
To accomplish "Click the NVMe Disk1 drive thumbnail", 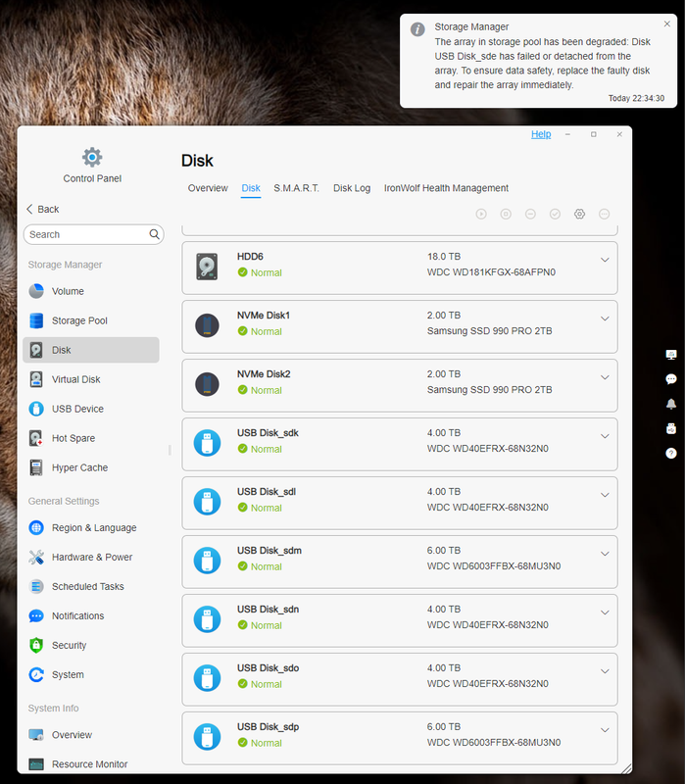I will click(207, 325).
